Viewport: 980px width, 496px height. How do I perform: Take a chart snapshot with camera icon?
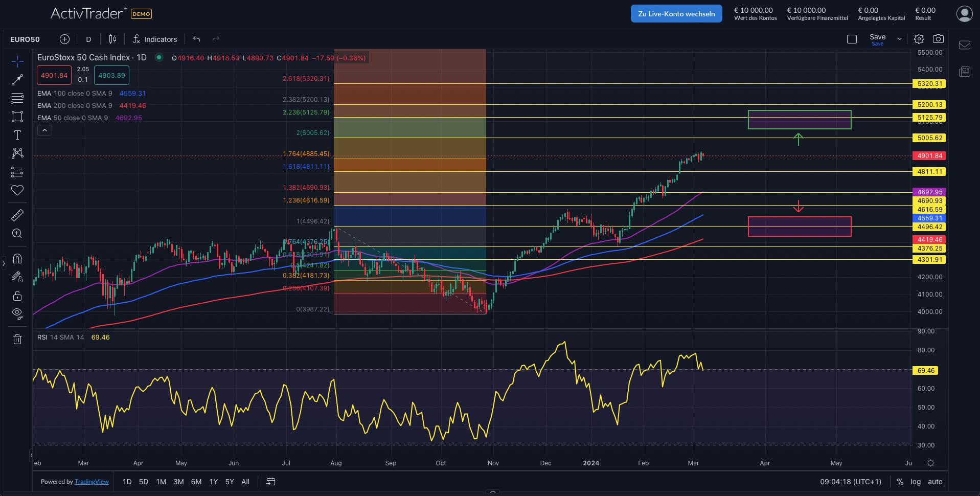(x=939, y=38)
